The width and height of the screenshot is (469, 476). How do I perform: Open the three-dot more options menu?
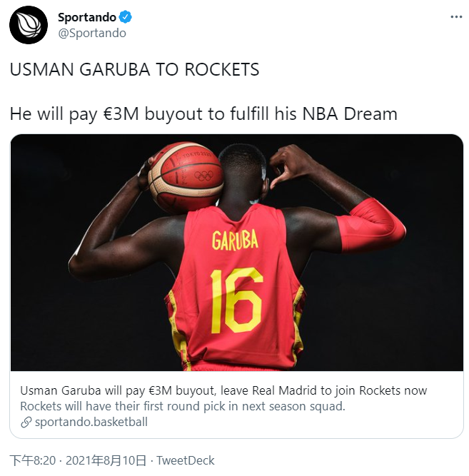pyautogui.click(x=456, y=17)
